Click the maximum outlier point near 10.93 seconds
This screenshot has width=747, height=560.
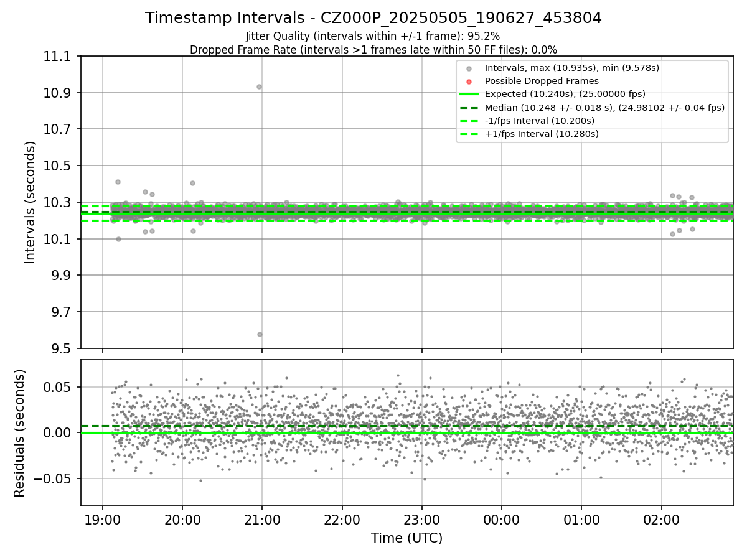pyautogui.click(x=259, y=86)
